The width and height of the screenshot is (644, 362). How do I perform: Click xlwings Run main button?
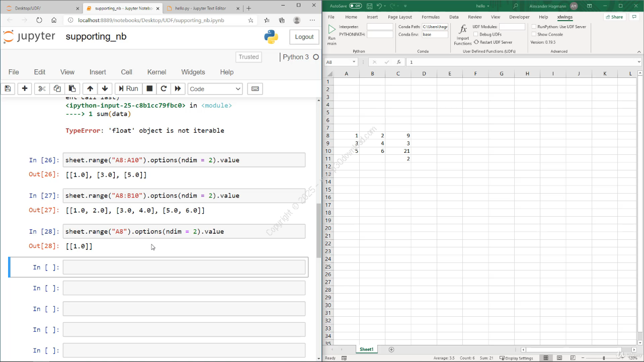tap(332, 35)
